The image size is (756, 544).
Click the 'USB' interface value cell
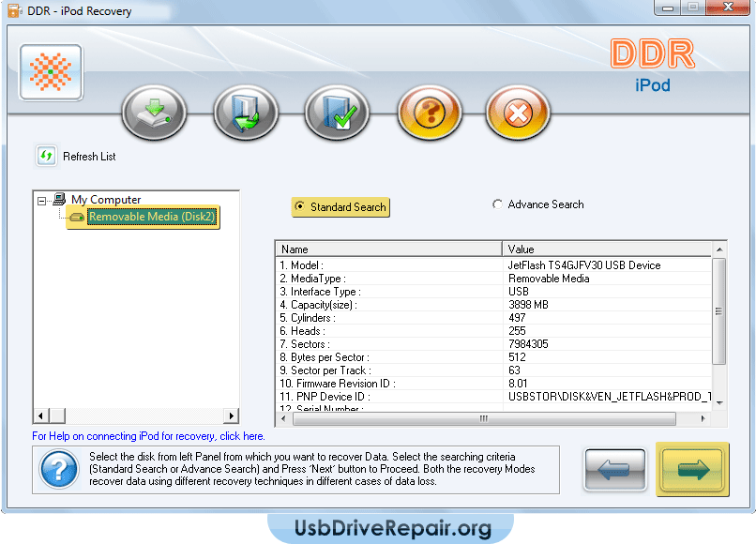point(519,292)
